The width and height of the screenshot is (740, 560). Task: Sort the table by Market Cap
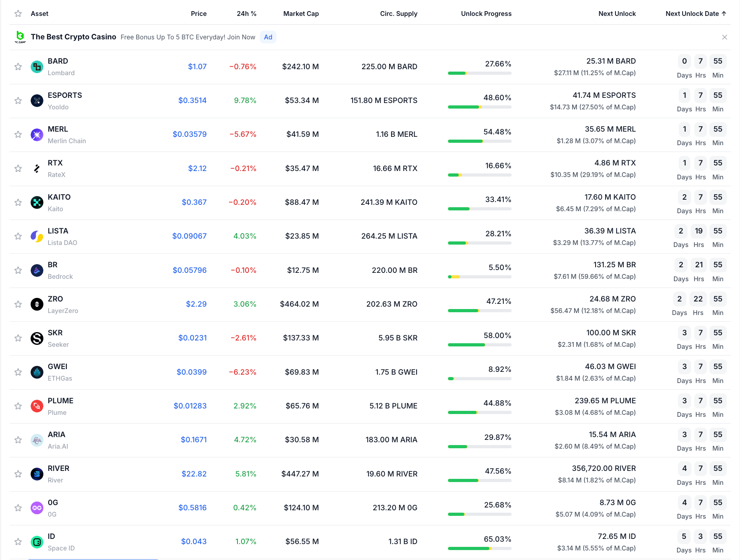[x=301, y=14]
